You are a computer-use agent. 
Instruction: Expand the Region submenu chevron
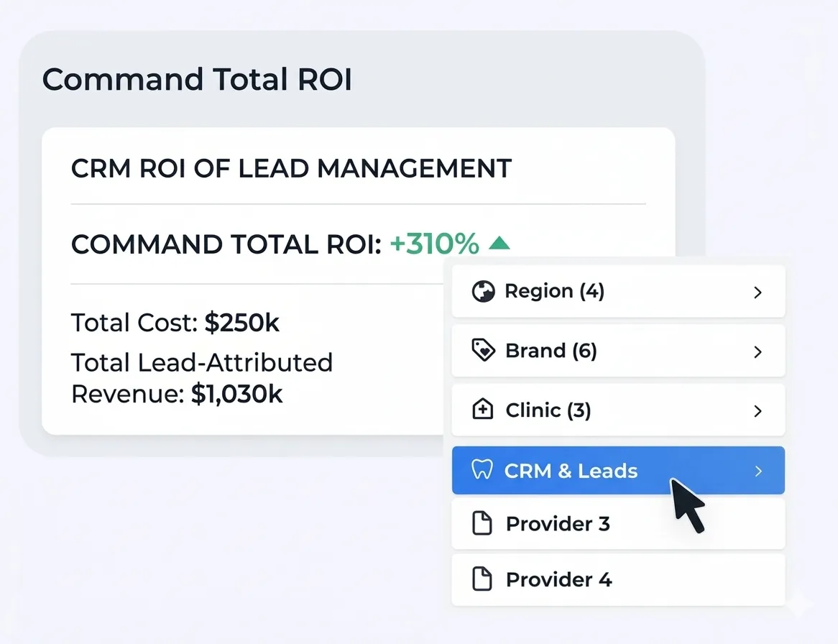[758, 292]
